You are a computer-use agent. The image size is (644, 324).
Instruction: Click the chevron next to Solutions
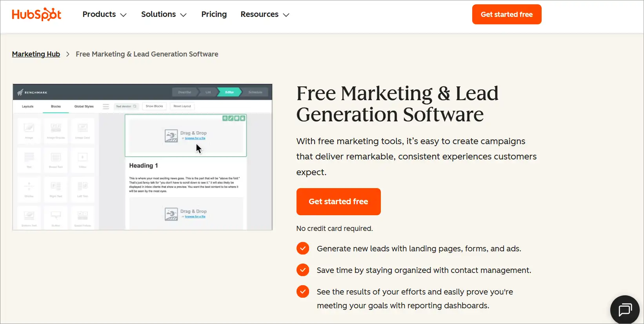tap(183, 15)
